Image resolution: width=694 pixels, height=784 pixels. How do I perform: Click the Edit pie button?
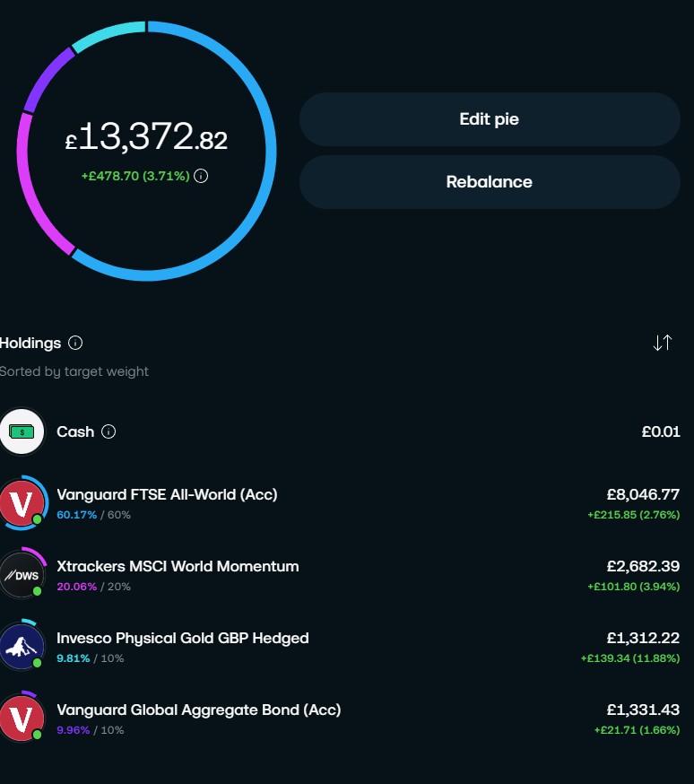[x=490, y=119]
